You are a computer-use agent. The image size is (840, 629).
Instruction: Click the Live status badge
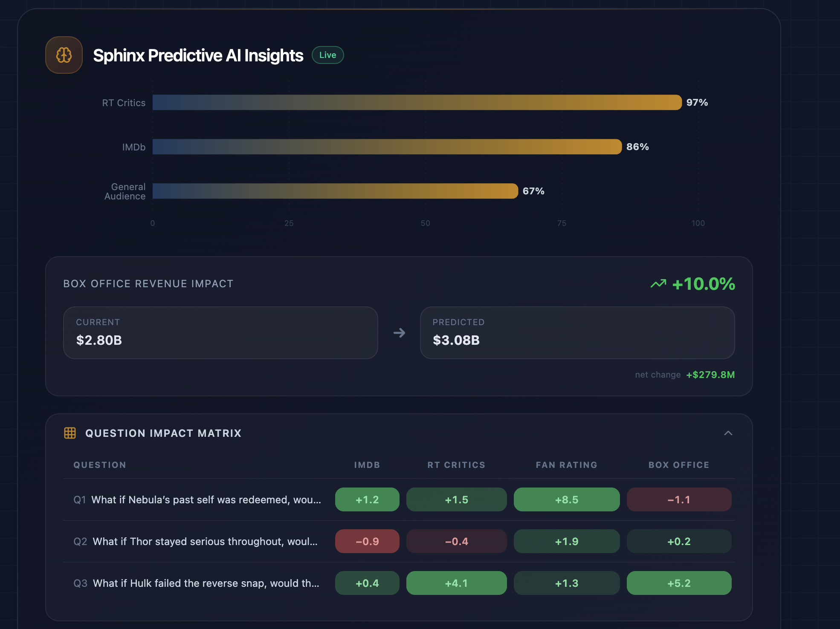pyautogui.click(x=327, y=55)
